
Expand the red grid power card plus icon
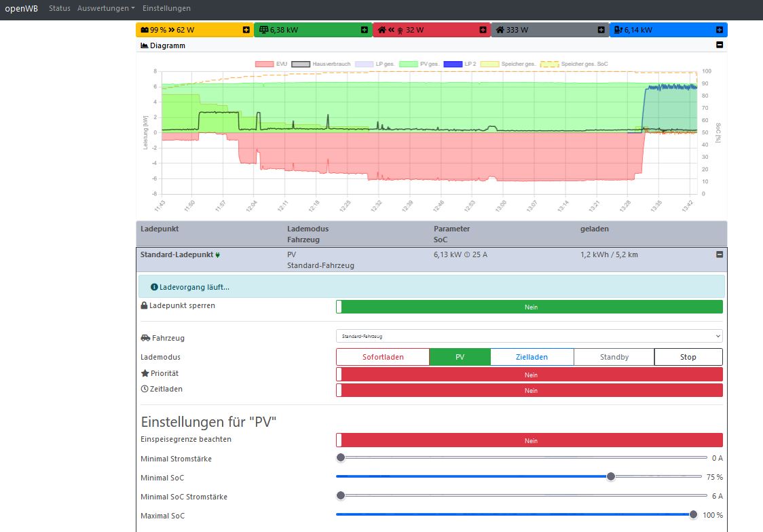[x=483, y=30]
